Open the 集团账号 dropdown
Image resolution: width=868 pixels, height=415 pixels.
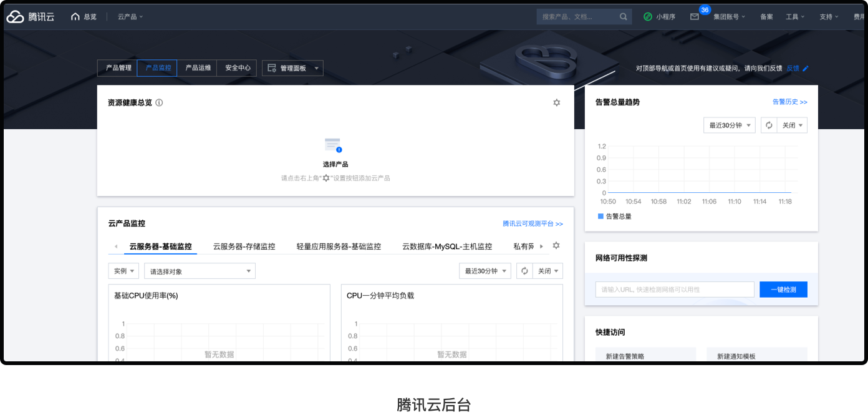(730, 17)
